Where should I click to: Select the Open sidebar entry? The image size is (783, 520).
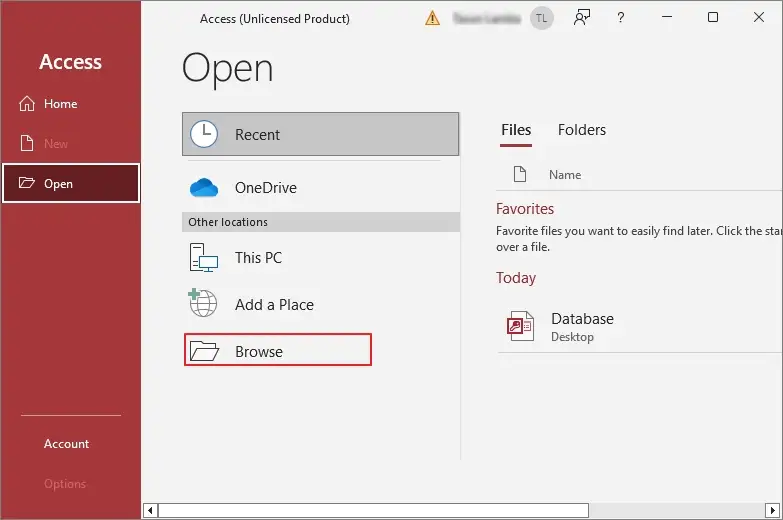(x=70, y=183)
